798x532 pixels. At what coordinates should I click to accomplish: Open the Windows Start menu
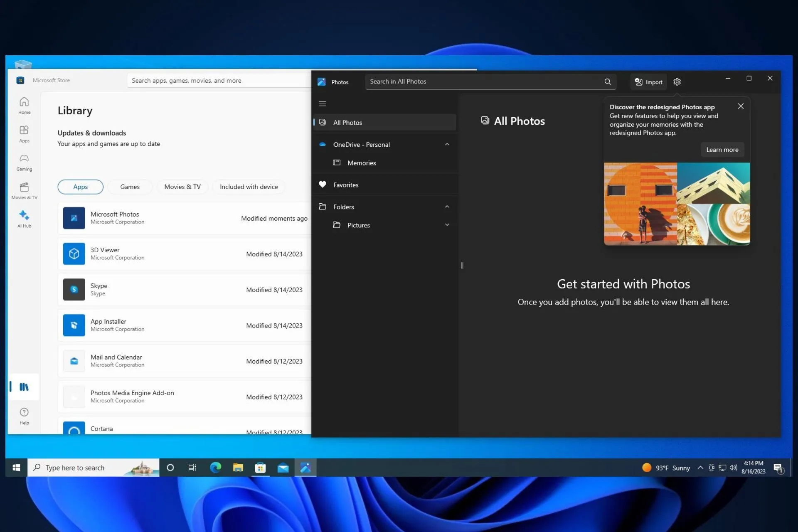[x=16, y=468]
